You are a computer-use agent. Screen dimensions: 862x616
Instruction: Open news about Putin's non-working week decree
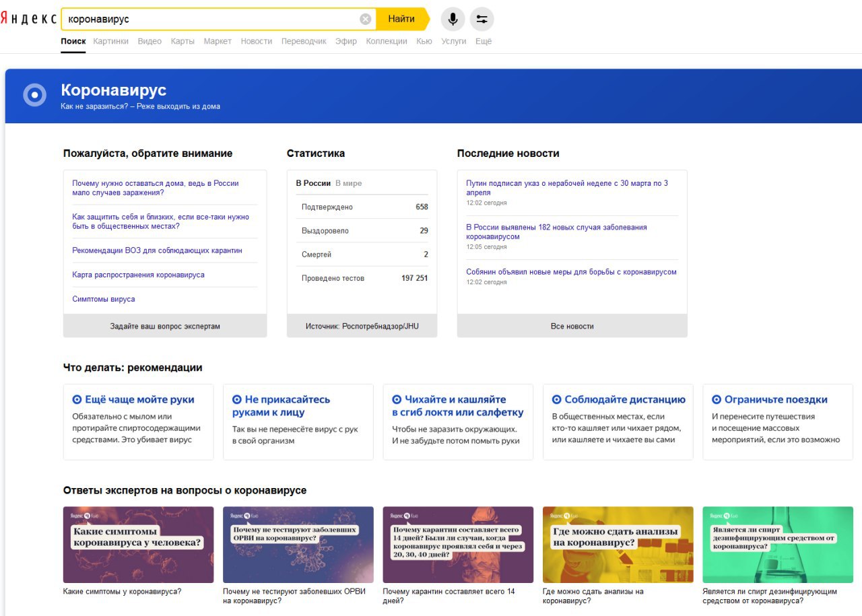(567, 188)
